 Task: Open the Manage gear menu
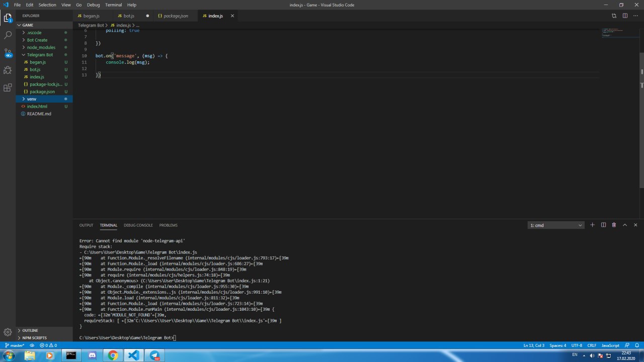click(8, 332)
